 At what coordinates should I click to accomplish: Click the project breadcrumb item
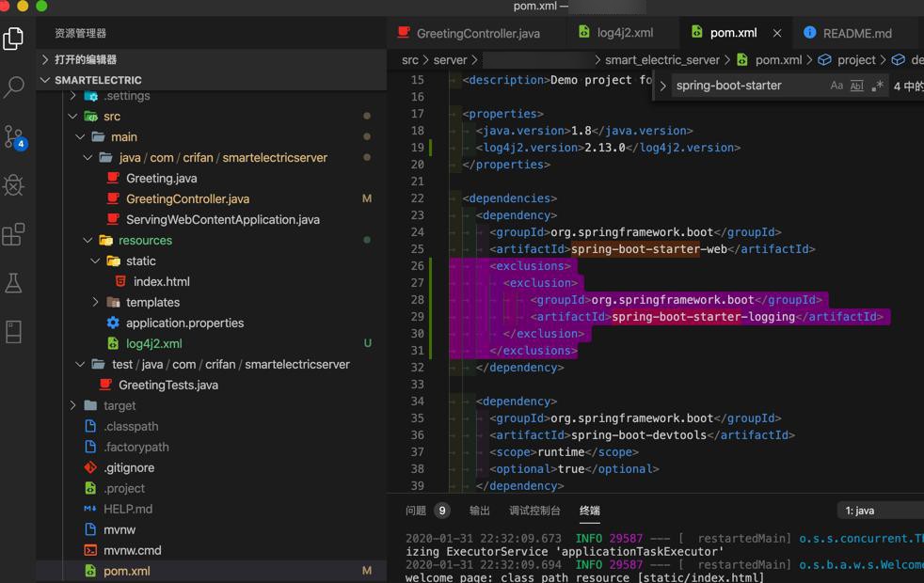pyautogui.click(x=855, y=59)
